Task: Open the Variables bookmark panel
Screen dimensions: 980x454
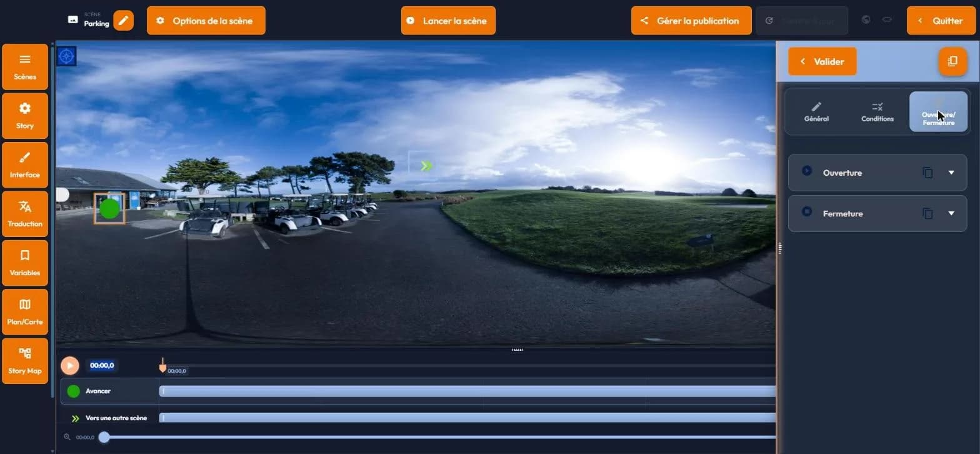Action: [x=25, y=263]
